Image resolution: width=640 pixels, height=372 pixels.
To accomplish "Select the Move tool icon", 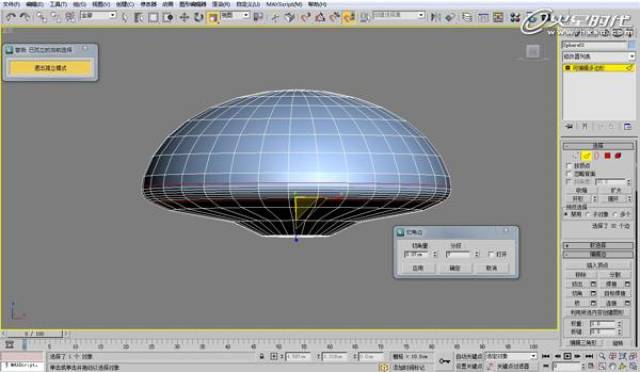I will (184, 17).
